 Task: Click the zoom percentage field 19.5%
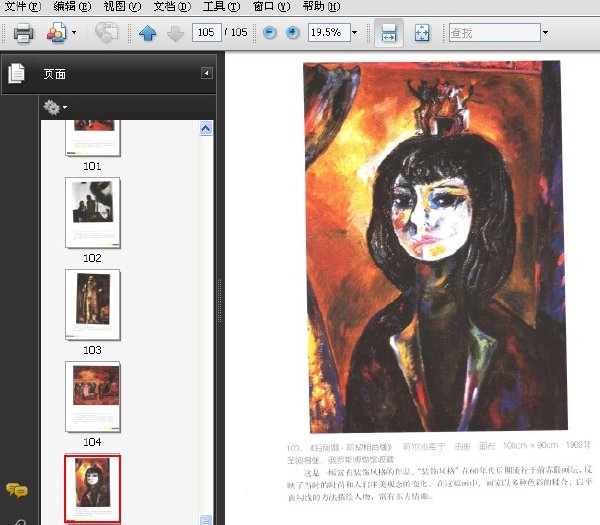(x=329, y=33)
